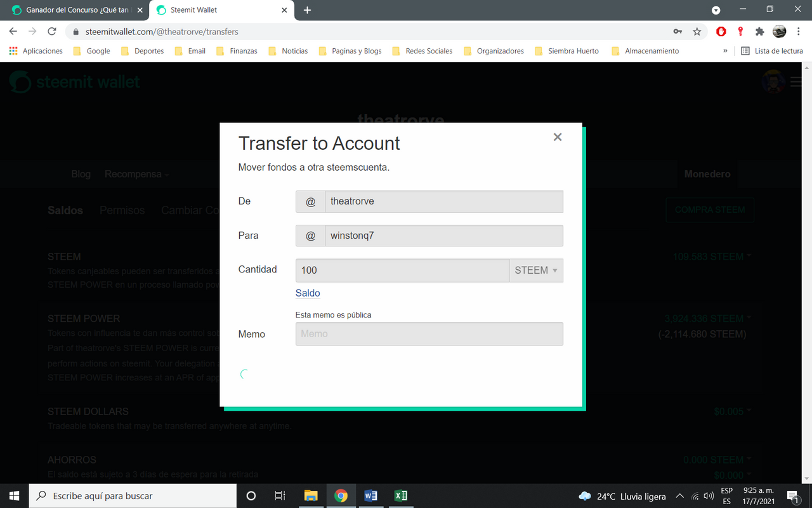Click the user avatar in page header
This screenshot has width=812, height=508.
click(773, 82)
